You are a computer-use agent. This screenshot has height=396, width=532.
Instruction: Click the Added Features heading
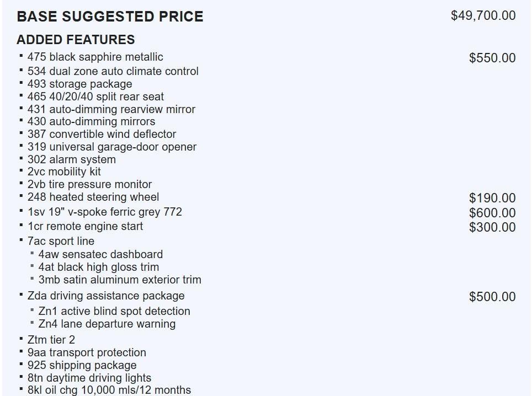point(76,40)
